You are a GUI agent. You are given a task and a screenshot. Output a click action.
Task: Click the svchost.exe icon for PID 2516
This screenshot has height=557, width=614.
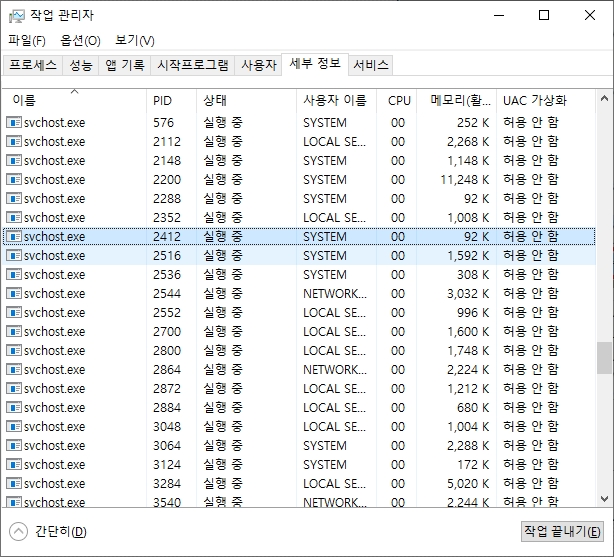pyautogui.click(x=14, y=255)
